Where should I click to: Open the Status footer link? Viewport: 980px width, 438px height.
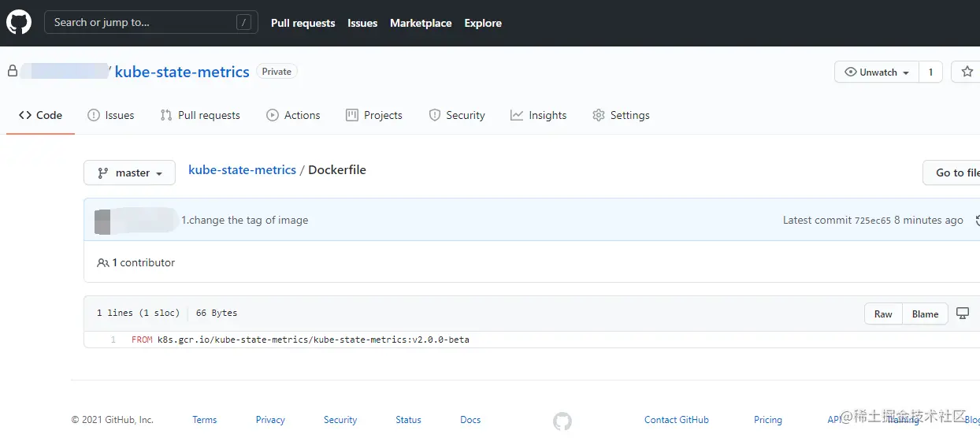click(408, 420)
